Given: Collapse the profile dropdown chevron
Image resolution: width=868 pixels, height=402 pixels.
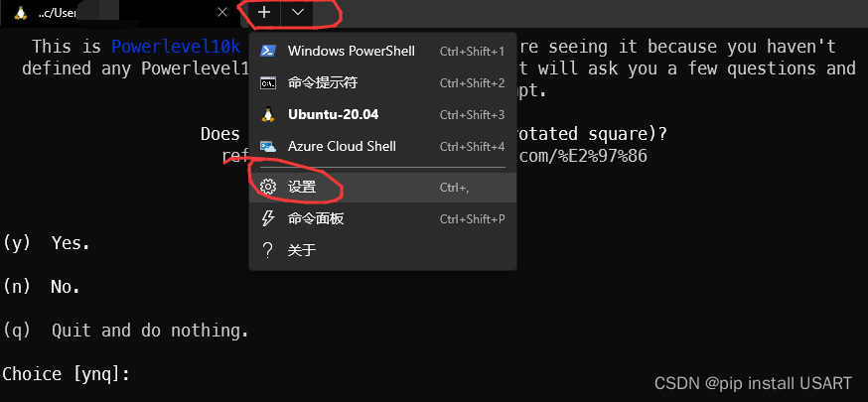Looking at the screenshot, I should click(x=298, y=13).
